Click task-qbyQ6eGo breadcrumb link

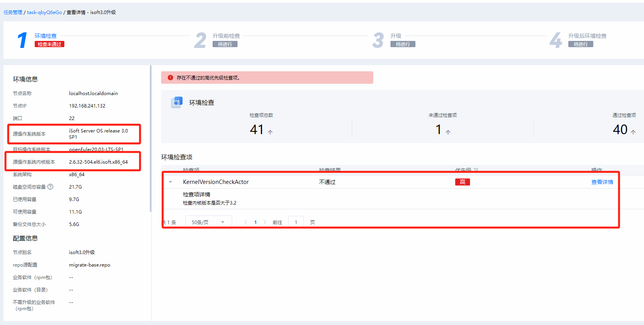point(44,12)
